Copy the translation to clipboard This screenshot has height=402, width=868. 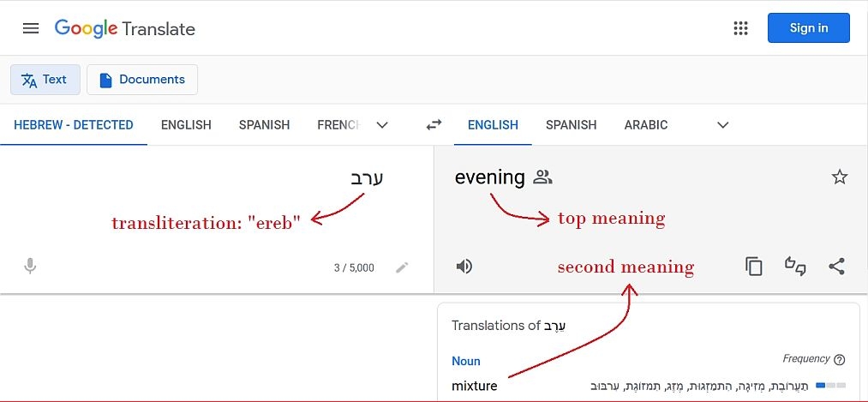[x=754, y=267]
